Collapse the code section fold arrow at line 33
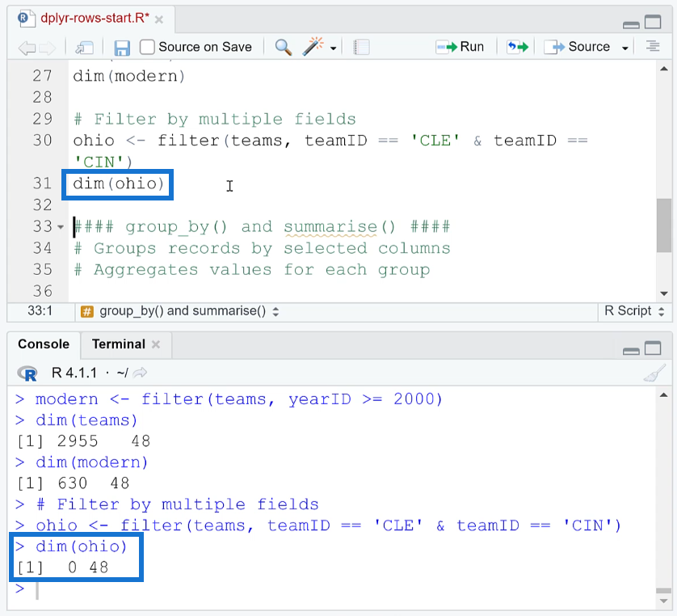This screenshot has height=616, width=677. (x=61, y=227)
